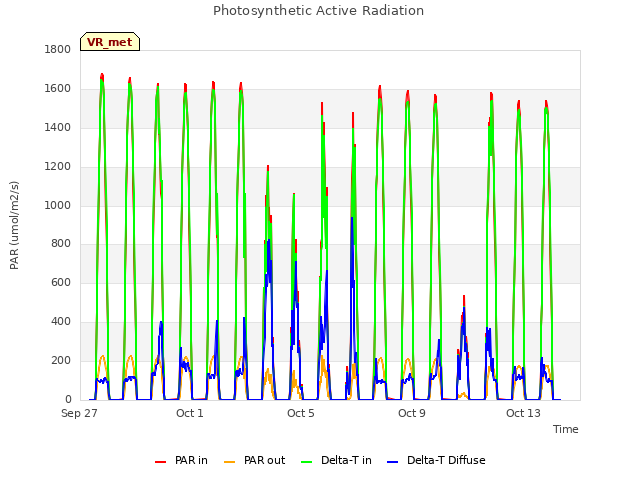
Task: Click the 0 y-axis tick label
Action: [x=68, y=400]
